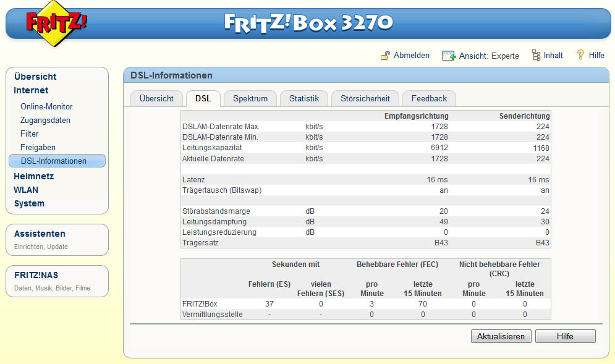Switch to the Übersicht tab

[x=156, y=98]
